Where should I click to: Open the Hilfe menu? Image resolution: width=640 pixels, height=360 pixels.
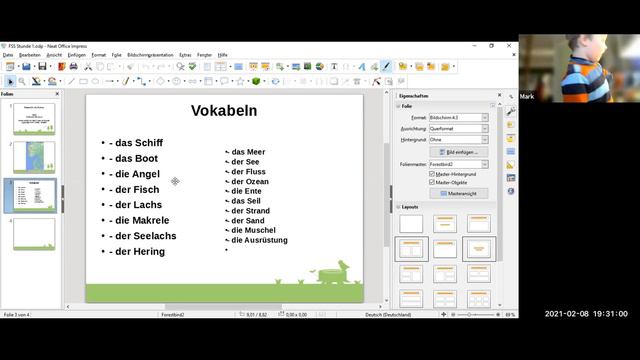coord(222,55)
